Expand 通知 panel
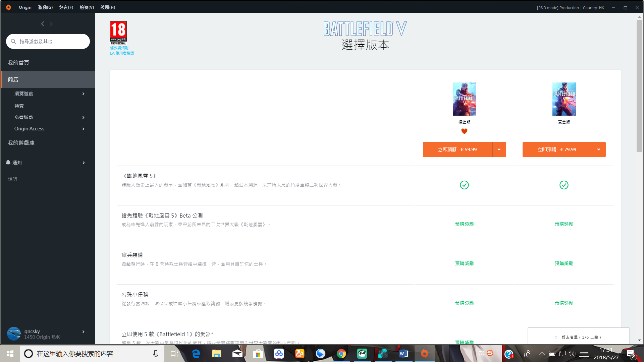 84,163
